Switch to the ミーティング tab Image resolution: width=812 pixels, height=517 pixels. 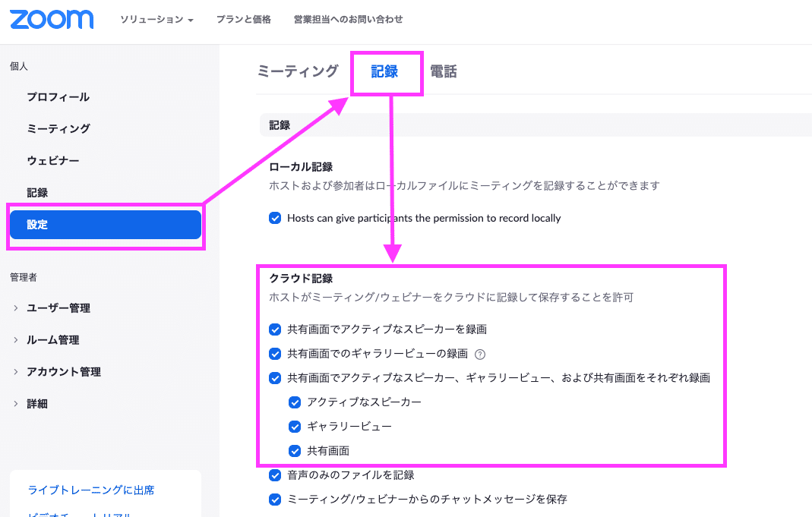pos(298,71)
